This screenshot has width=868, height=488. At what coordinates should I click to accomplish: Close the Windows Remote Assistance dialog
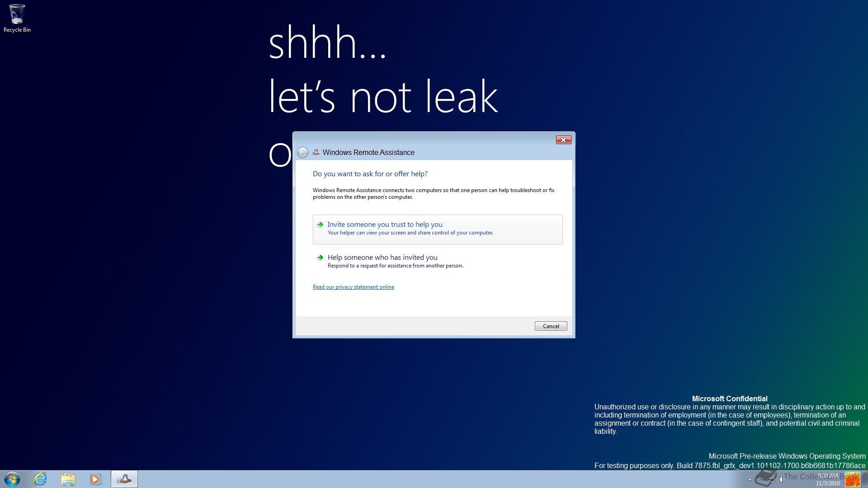coord(563,140)
